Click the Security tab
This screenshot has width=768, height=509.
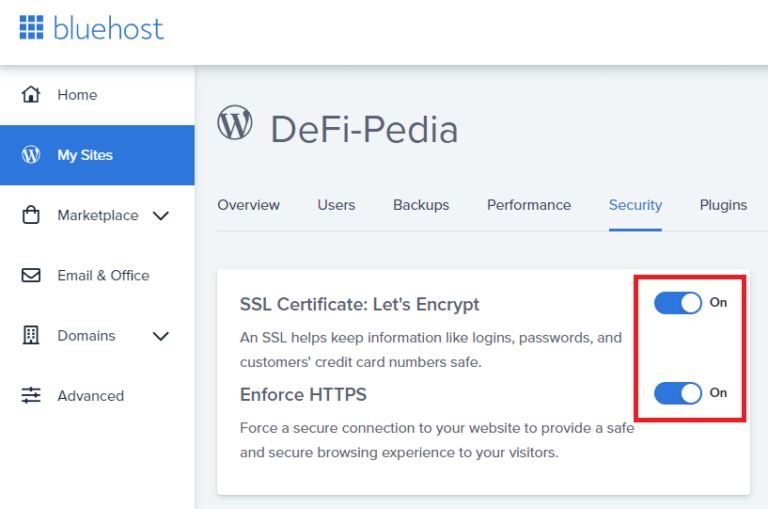tap(635, 205)
